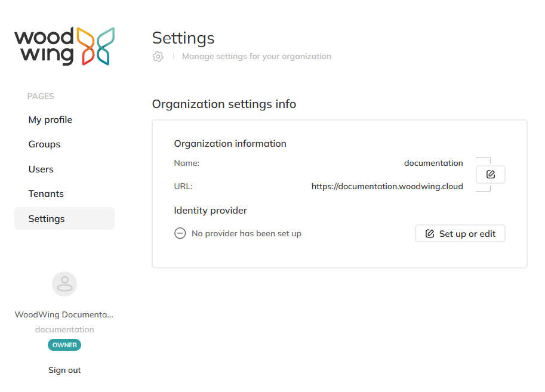Open the Groups page

pos(44,144)
